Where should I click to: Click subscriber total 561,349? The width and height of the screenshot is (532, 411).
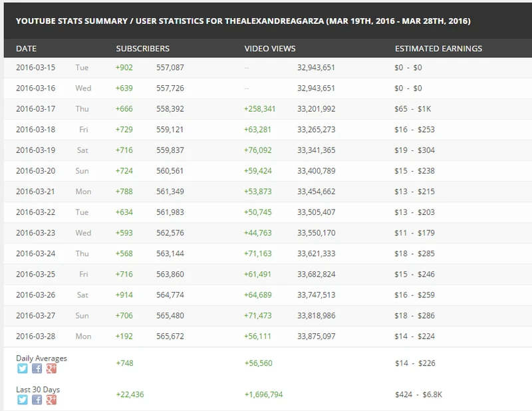[170, 192]
